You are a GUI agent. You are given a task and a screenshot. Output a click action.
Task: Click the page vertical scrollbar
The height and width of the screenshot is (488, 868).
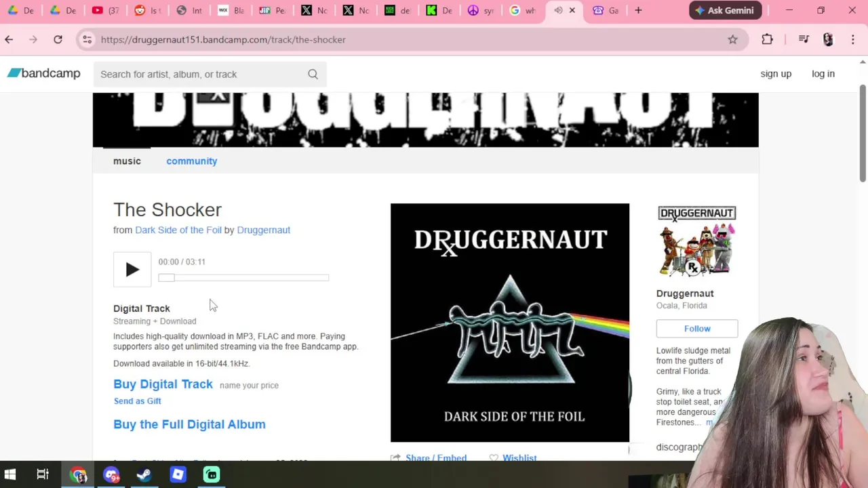(863, 133)
